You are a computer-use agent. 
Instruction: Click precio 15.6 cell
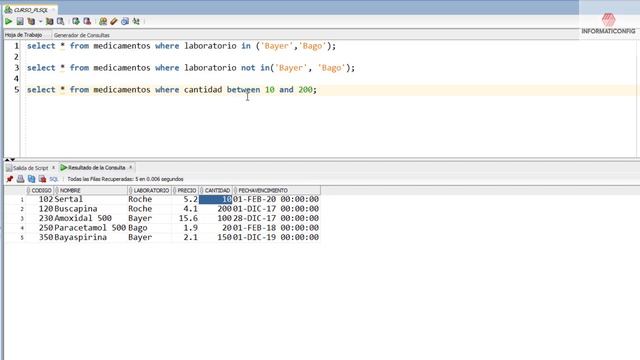[185, 218]
